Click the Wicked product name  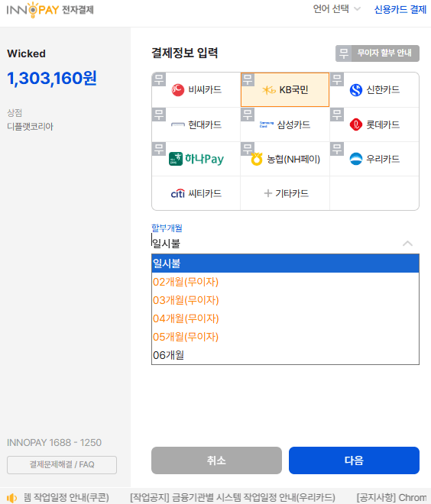27,53
